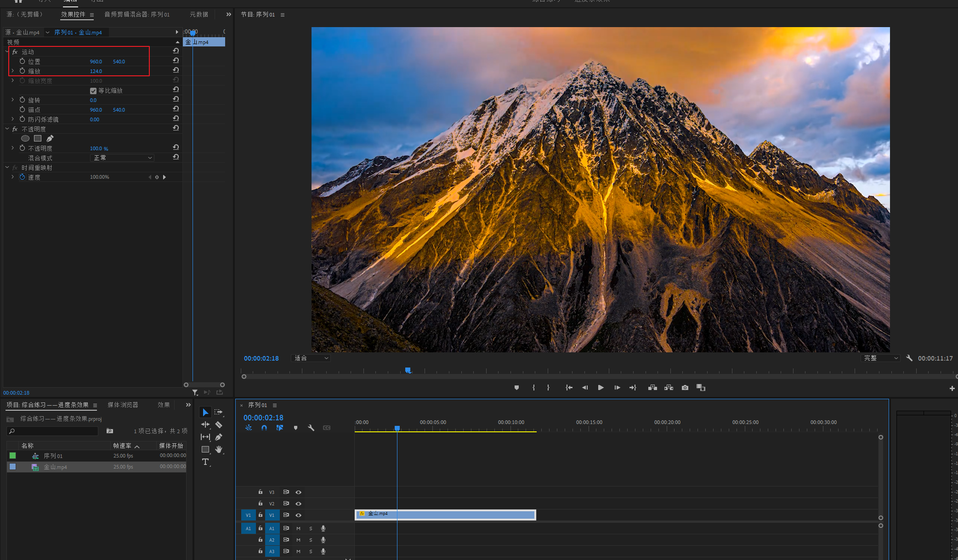Image resolution: width=958 pixels, height=560 pixels.
Task: Select the Hand tool
Action: click(x=219, y=449)
